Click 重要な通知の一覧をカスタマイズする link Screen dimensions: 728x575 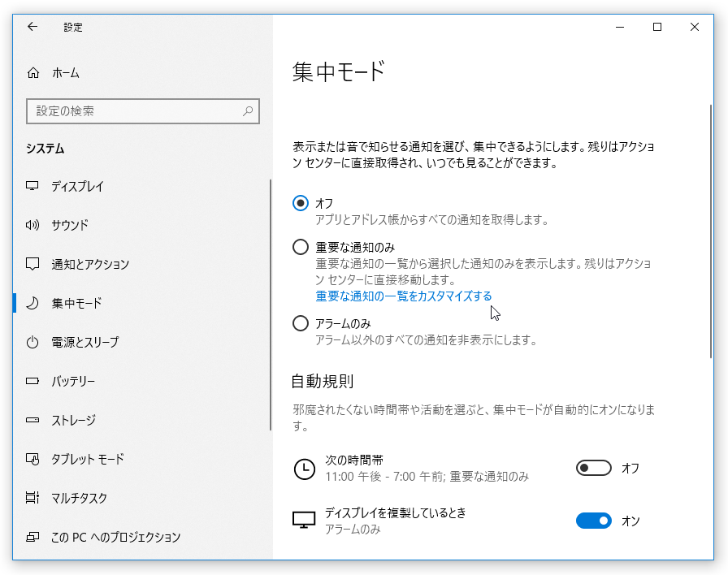pos(404,296)
